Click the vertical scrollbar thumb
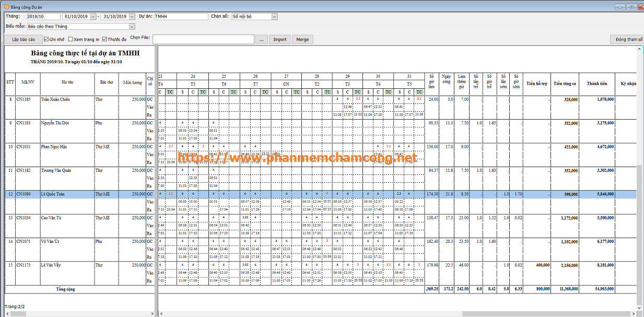Image resolution: width=644 pixels, height=317 pixels. click(640, 235)
